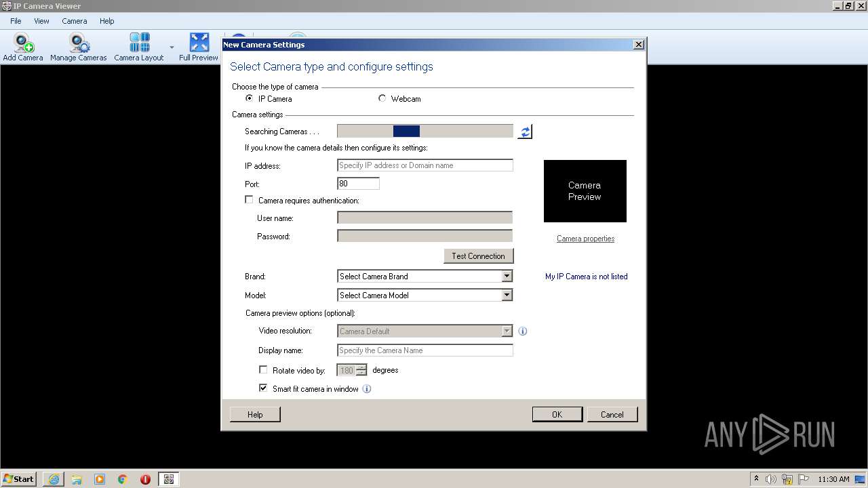Focus the Display name input field

coord(425,350)
